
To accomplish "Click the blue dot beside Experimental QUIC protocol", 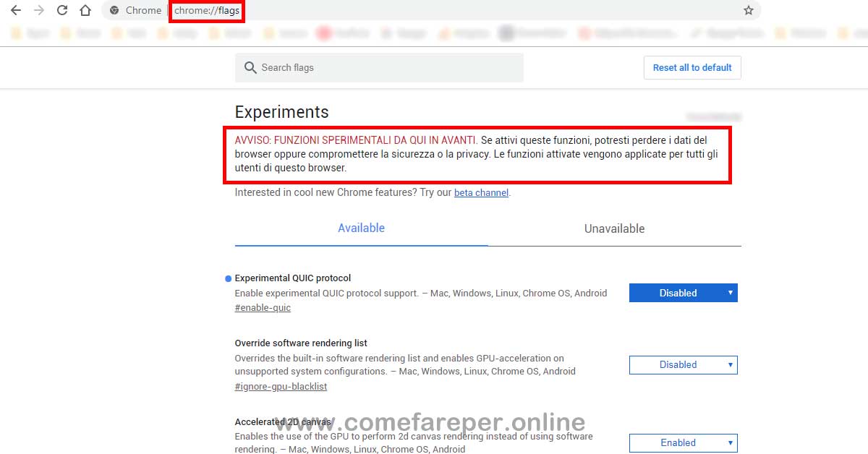I will (x=227, y=278).
